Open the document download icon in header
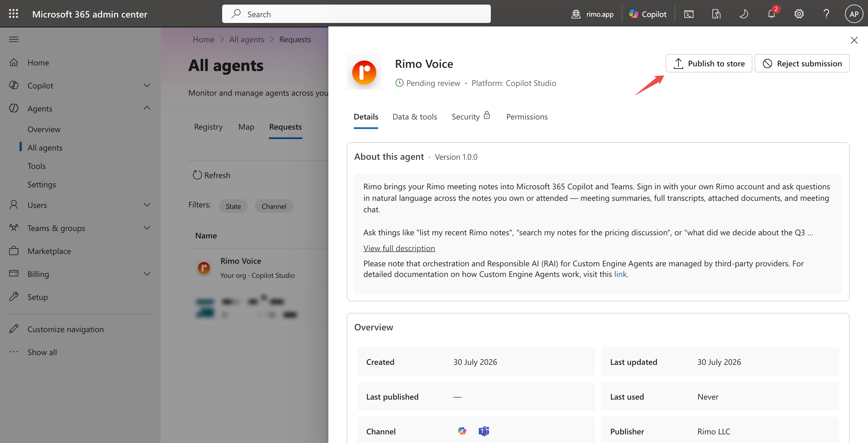The image size is (868, 443). (x=716, y=14)
